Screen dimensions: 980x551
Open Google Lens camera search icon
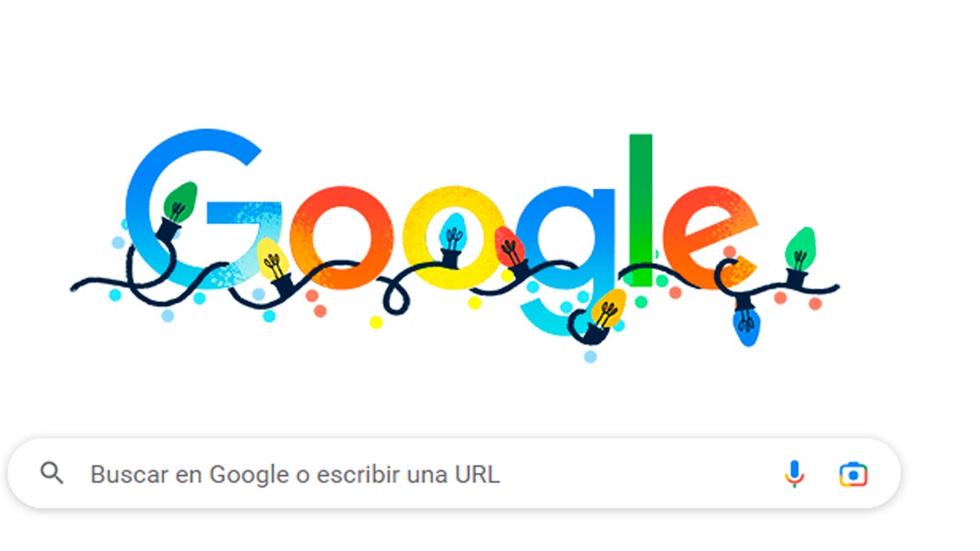(x=853, y=474)
